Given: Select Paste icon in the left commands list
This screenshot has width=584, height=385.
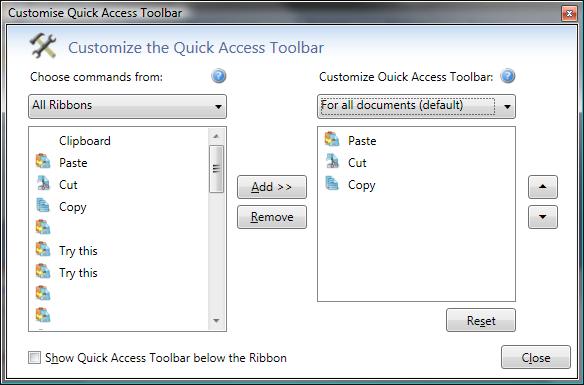Looking at the screenshot, I should 43,162.
